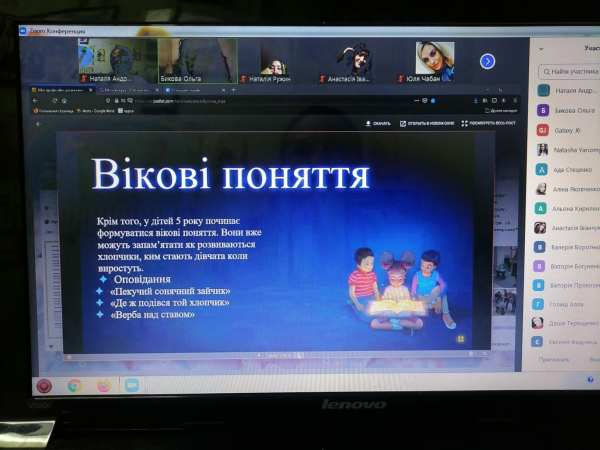View the whole post link
Screen dimensions: 600x450
[x=488, y=123]
